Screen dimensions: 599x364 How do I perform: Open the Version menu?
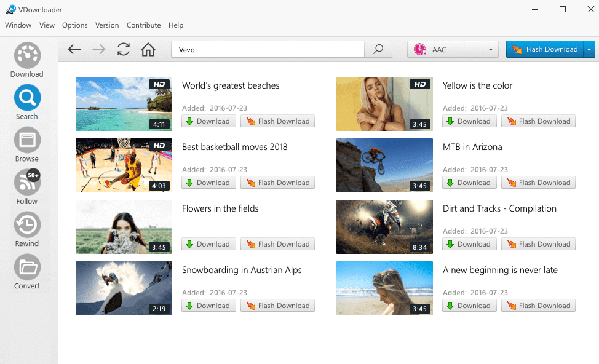pos(107,25)
